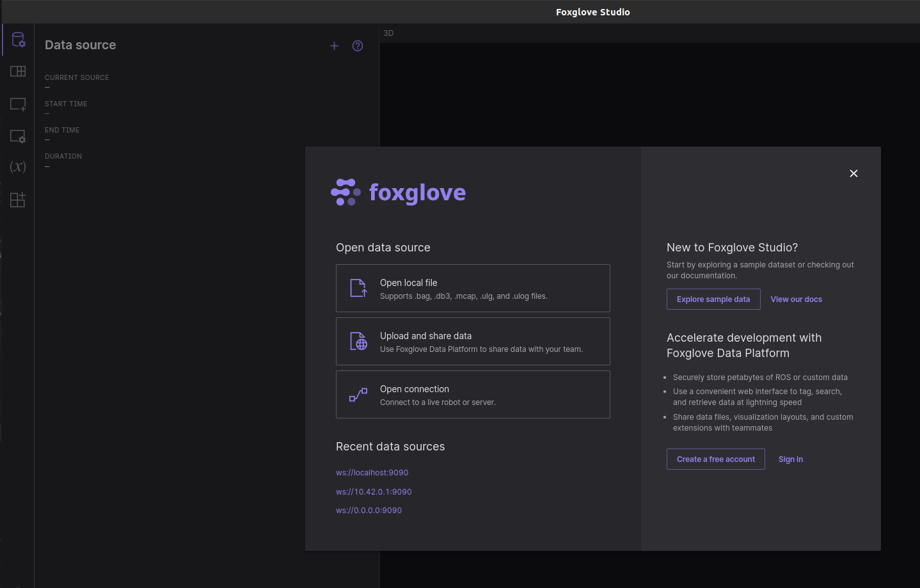
Task: Open recent source ws://10.42.0.1:9090
Action: pos(374,492)
